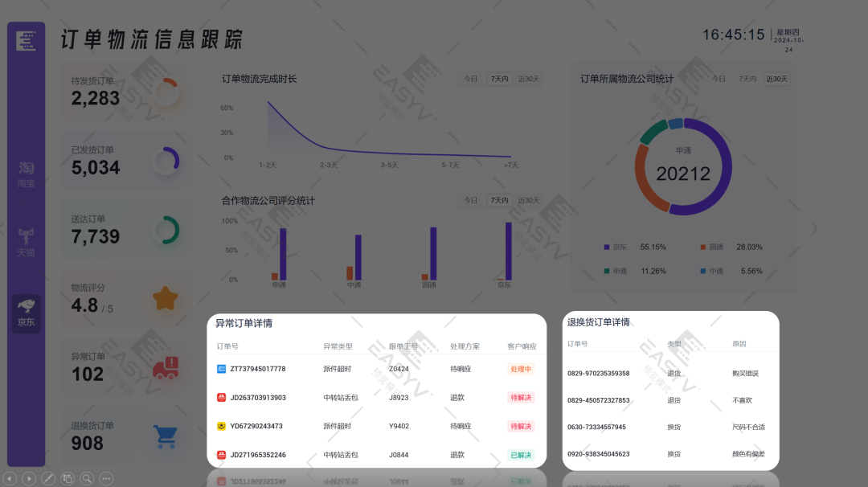Advance to next slide with right arrow
The width and height of the screenshot is (868, 487).
tap(29, 478)
